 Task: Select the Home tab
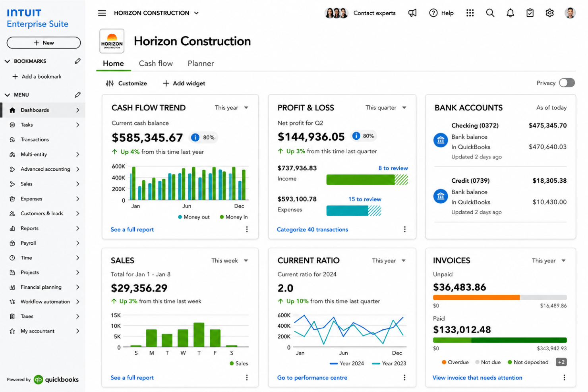pos(113,63)
